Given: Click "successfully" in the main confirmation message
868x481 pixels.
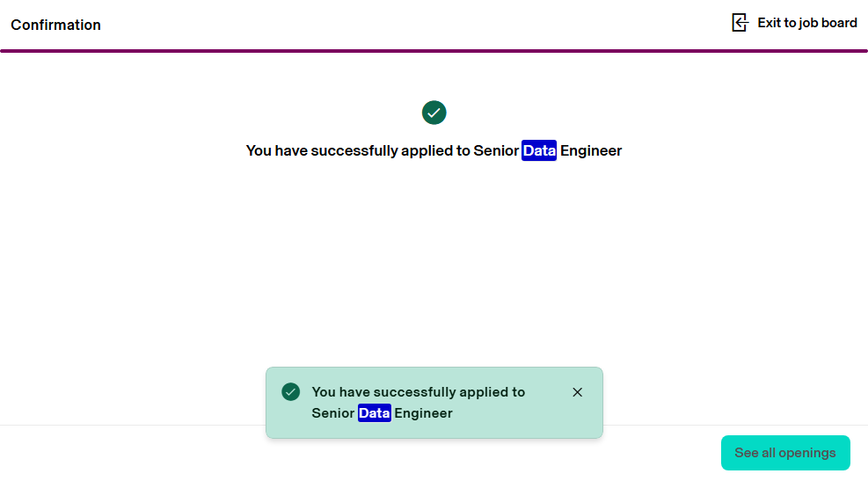Looking at the screenshot, I should [354, 150].
